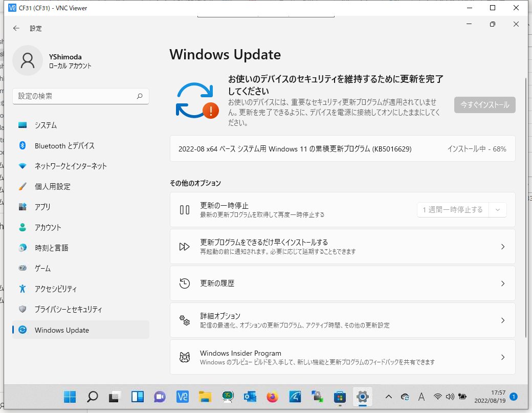Open the notification badge showing 1
The width and height of the screenshot is (532, 413).
tap(514, 397)
